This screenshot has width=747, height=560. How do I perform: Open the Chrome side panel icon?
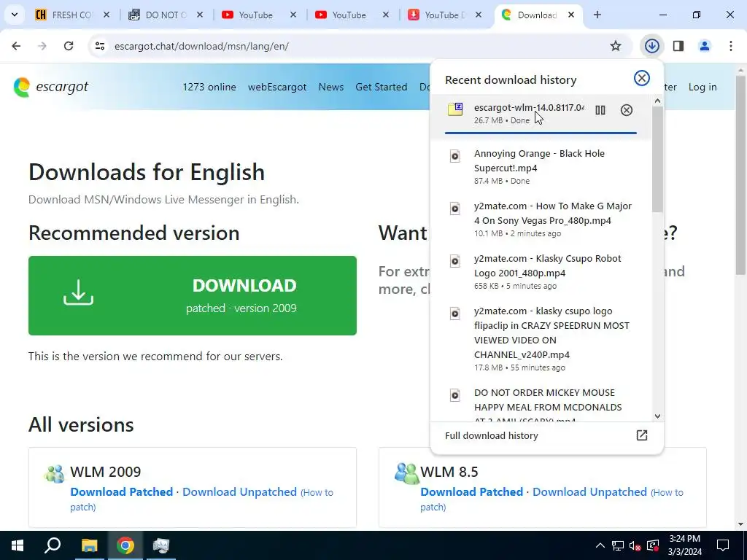point(678,46)
